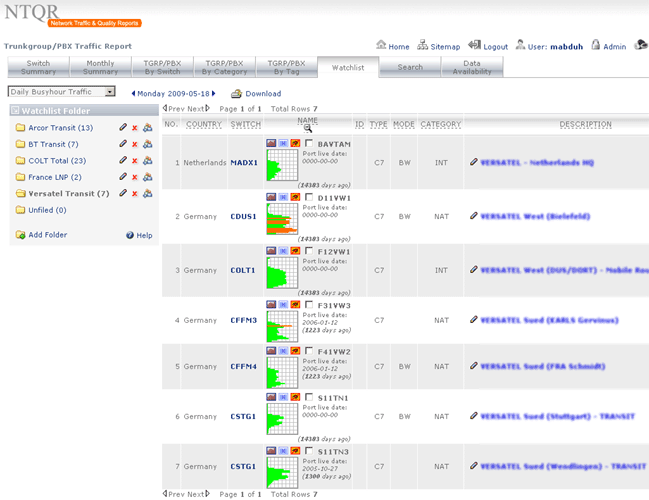The image size is (649, 500).
Task: Switch to the Monthly Summary tab
Action: [100, 67]
